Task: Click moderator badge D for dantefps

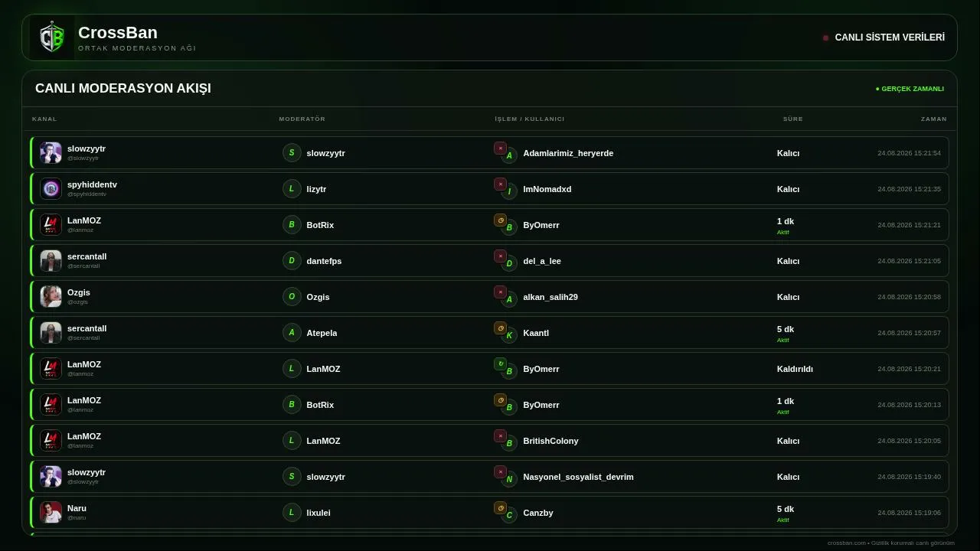Action: coord(291,261)
